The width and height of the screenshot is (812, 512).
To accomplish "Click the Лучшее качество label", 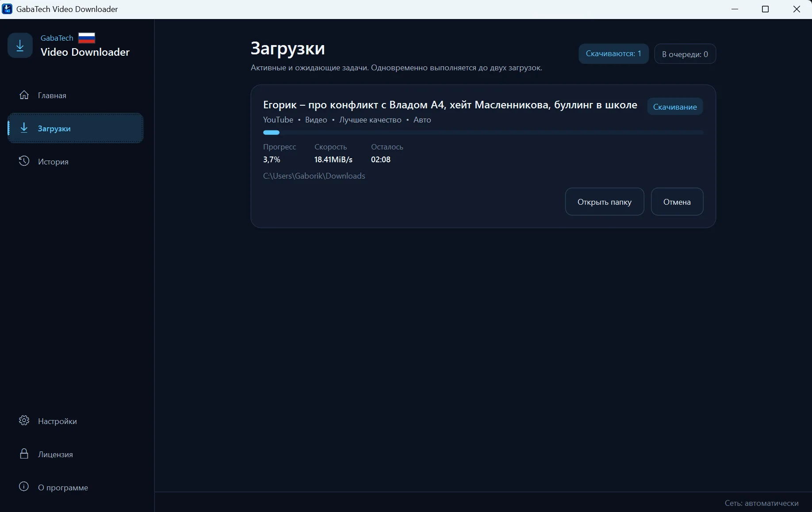I will (x=370, y=120).
